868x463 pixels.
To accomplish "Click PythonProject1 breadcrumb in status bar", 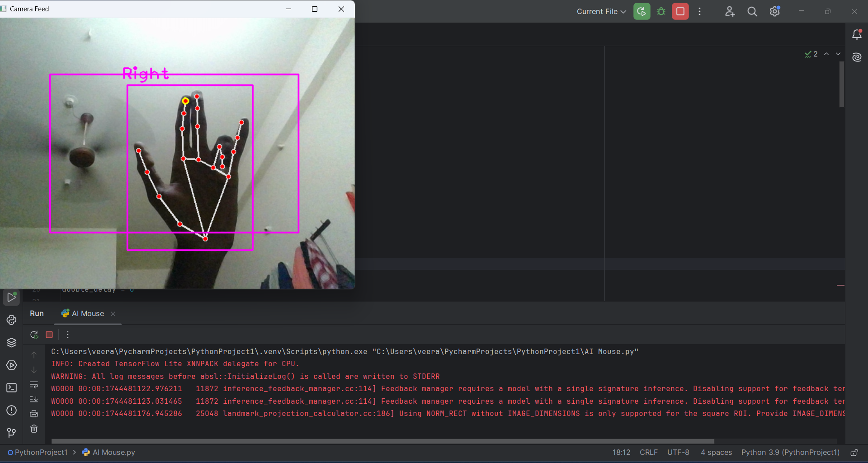I will click(x=41, y=453).
